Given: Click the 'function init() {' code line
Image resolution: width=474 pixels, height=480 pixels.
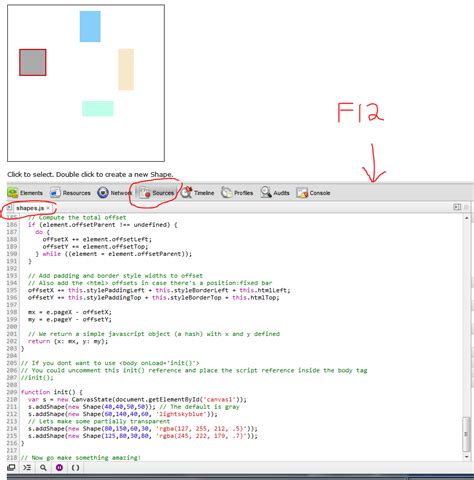Looking at the screenshot, I should pos(52,392).
